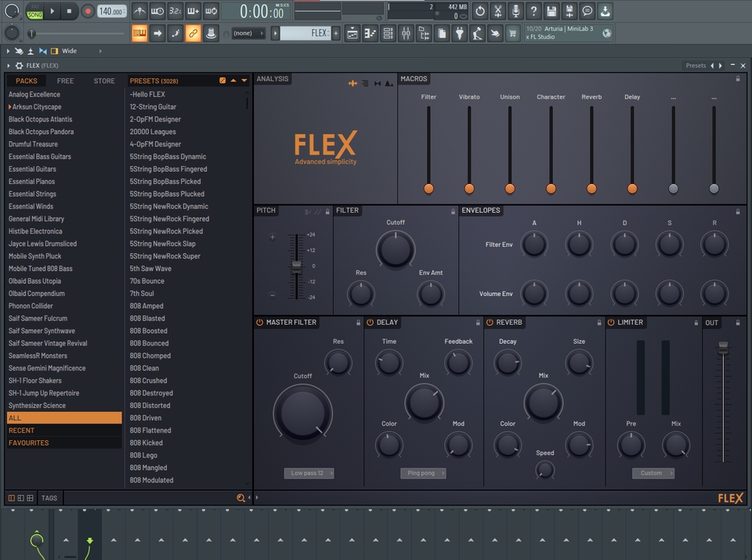The image size is (752, 560).
Task: Open the FLEX channel selector left arrow
Action: [x=275, y=33]
